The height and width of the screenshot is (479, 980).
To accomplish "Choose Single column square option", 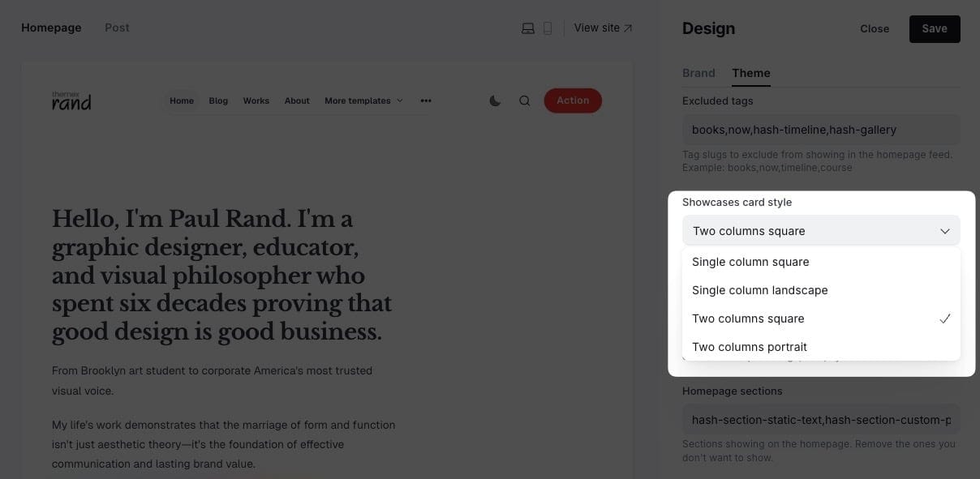I will tap(750, 262).
